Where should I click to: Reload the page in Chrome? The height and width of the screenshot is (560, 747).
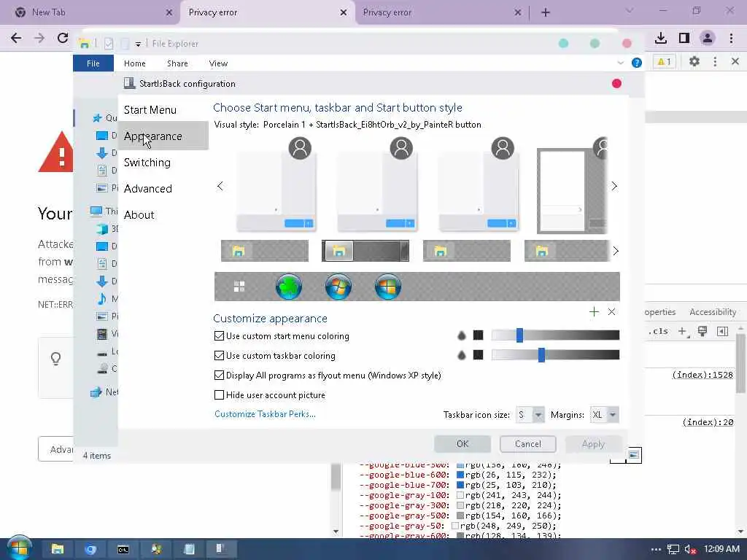[x=63, y=38]
